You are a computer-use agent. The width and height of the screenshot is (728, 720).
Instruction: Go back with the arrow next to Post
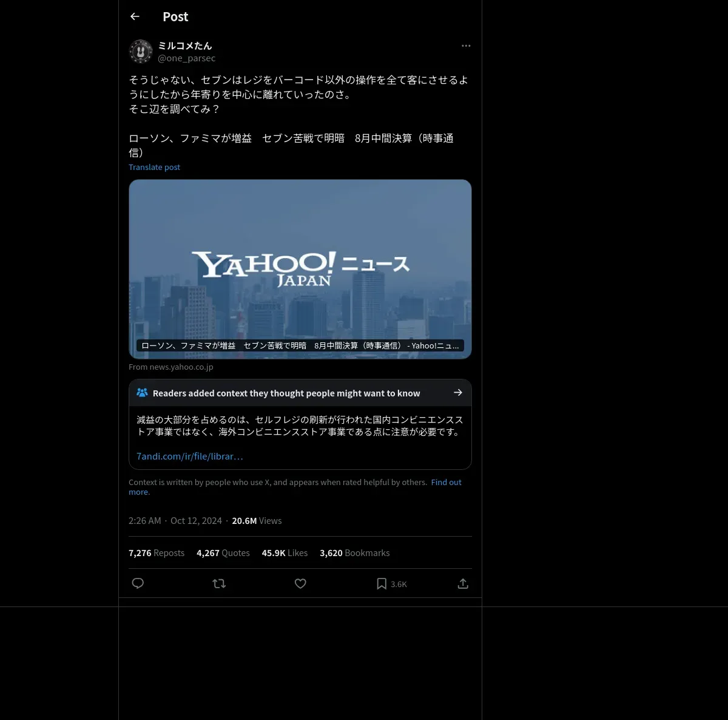[135, 16]
